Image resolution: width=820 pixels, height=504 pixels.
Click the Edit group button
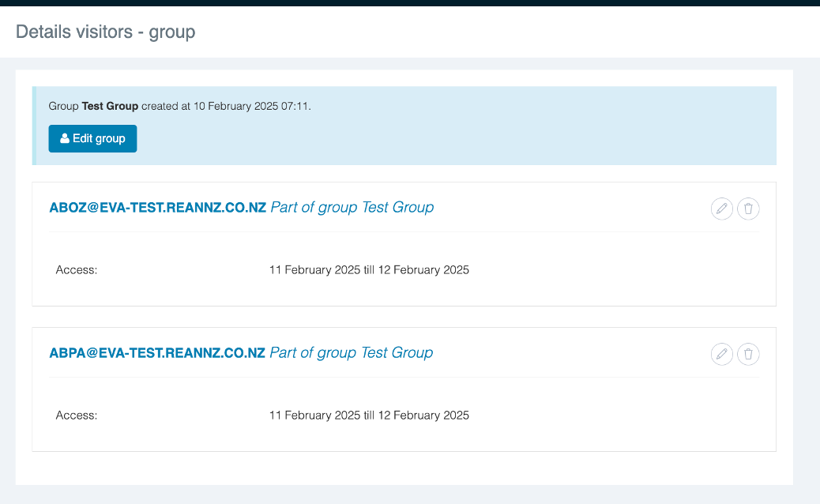click(92, 138)
